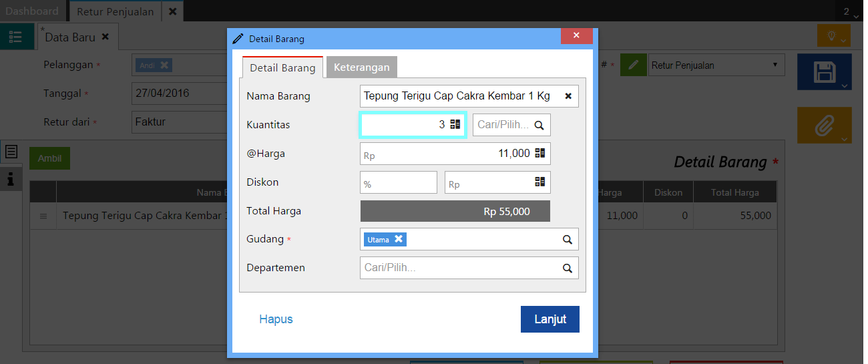Image resolution: width=868 pixels, height=364 pixels.
Task: Open the Departemen Cari/Pilih selector
Action: coord(461,268)
